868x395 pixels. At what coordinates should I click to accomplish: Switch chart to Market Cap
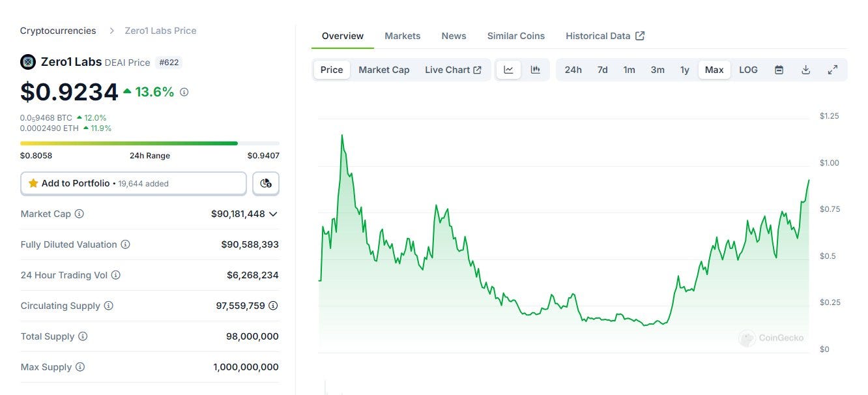384,70
